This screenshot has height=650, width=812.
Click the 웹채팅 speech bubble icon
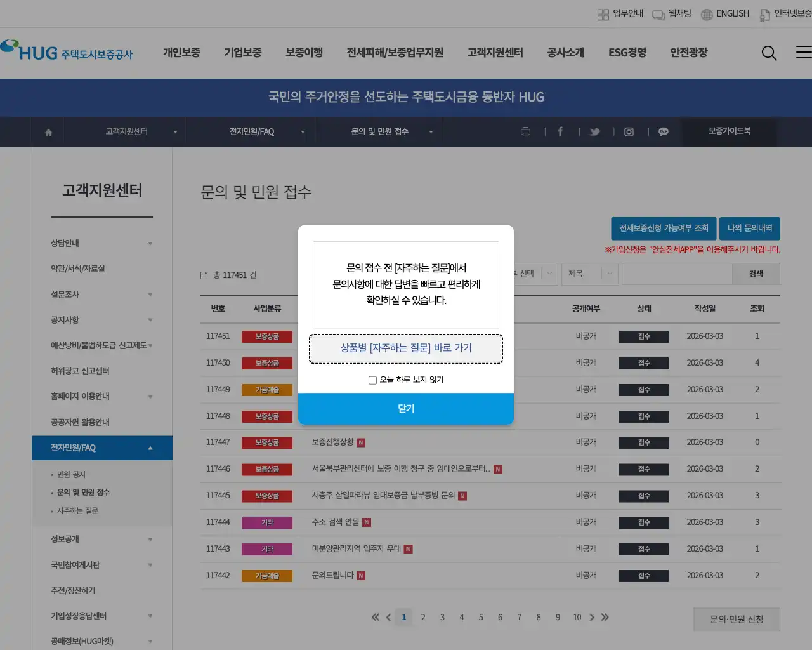coord(657,13)
